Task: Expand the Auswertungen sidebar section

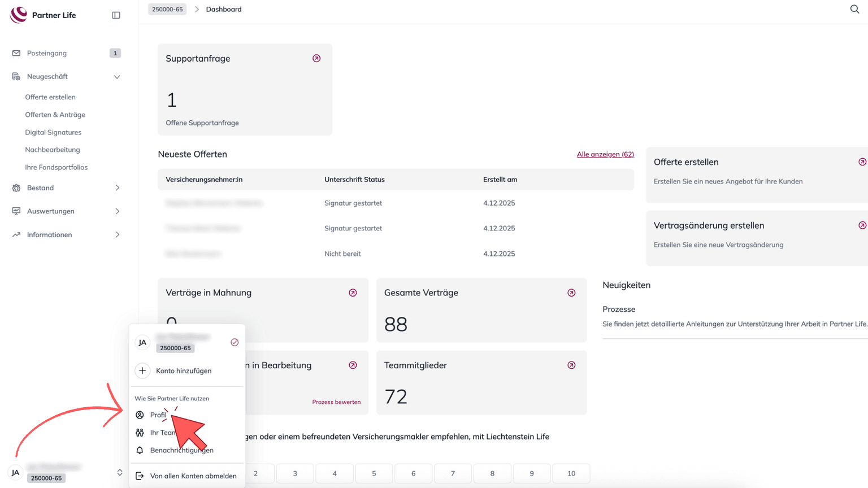Action: 117,211
